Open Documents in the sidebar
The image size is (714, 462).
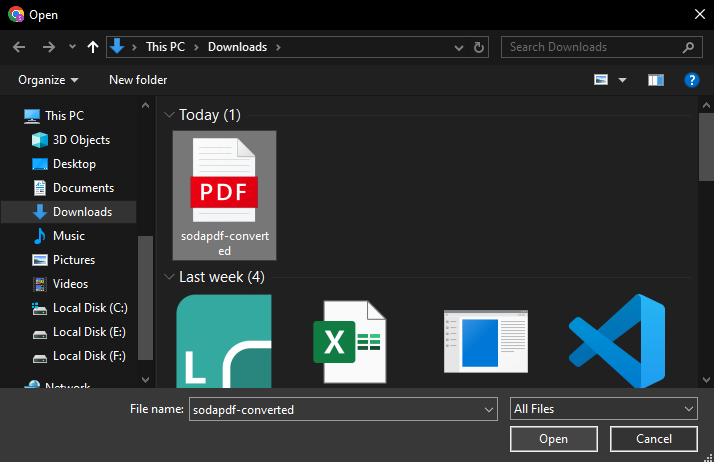(83, 188)
